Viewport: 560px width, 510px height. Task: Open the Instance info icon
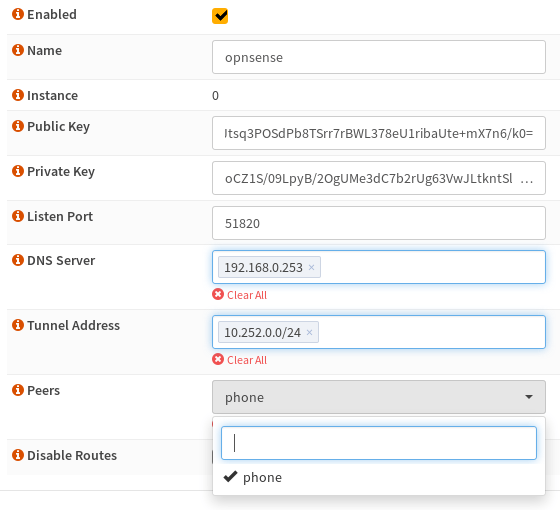[18, 95]
